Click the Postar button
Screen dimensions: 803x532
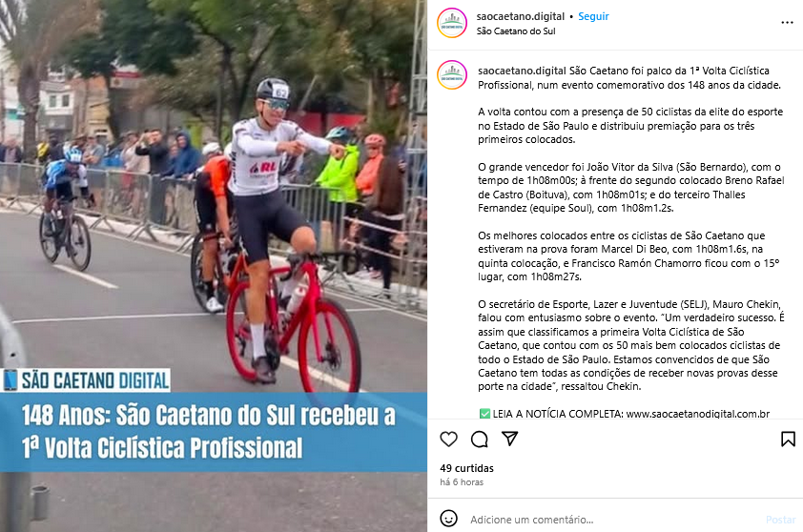[780, 520]
